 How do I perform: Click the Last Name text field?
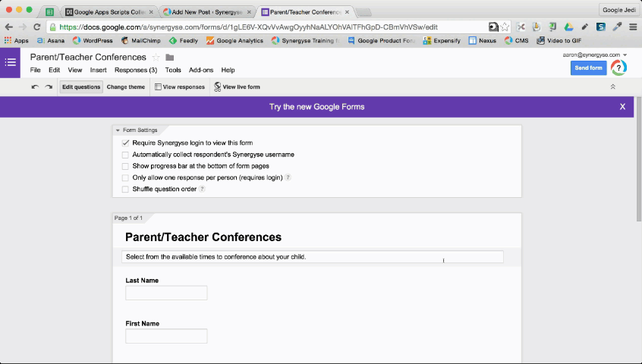166,293
